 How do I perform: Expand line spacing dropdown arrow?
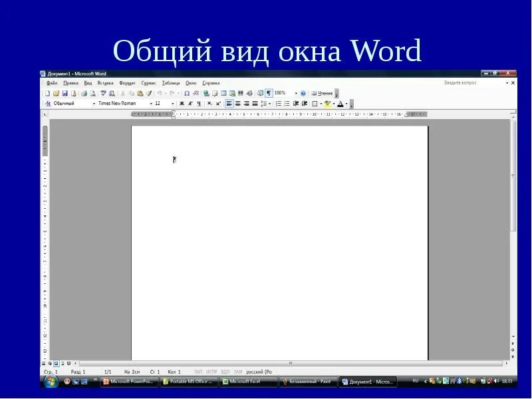(270, 104)
